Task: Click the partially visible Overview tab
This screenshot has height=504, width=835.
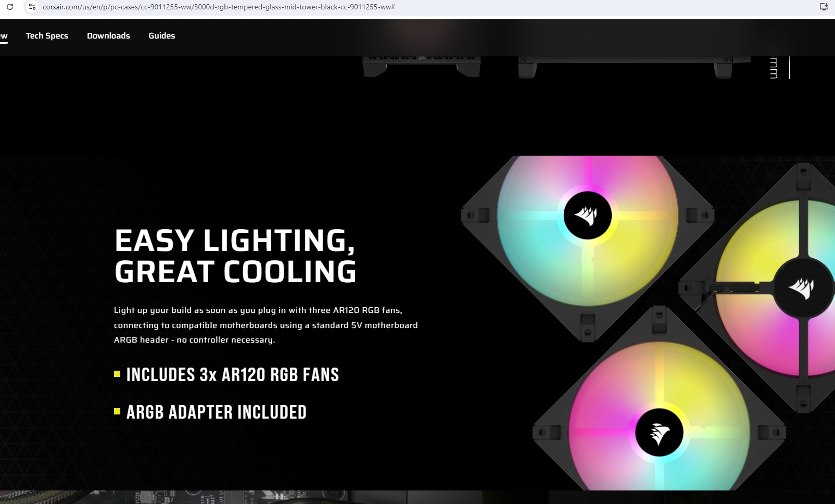Action: click(4, 36)
